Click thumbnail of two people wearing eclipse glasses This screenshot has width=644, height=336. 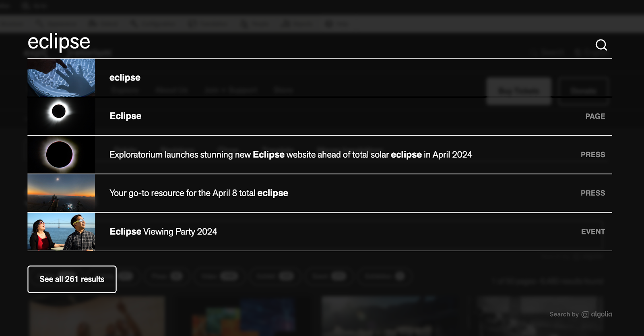[x=62, y=232]
